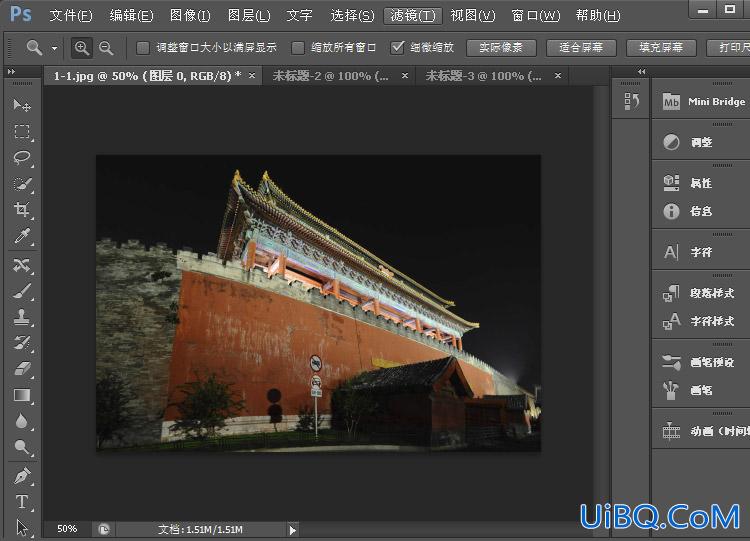
Task: Click the 实际像素 button
Action: pyautogui.click(x=501, y=48)
